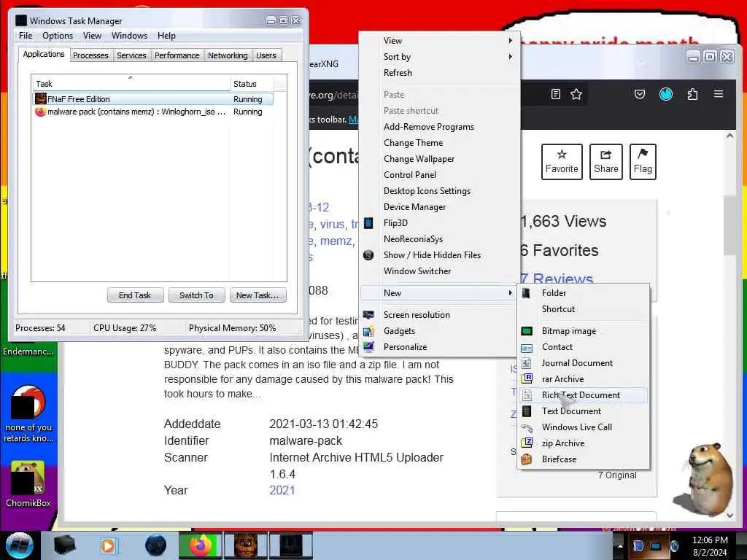Open the File menu in Task Manager
Viewport: 747px width, 560px height.
click(x=26, y=36)
